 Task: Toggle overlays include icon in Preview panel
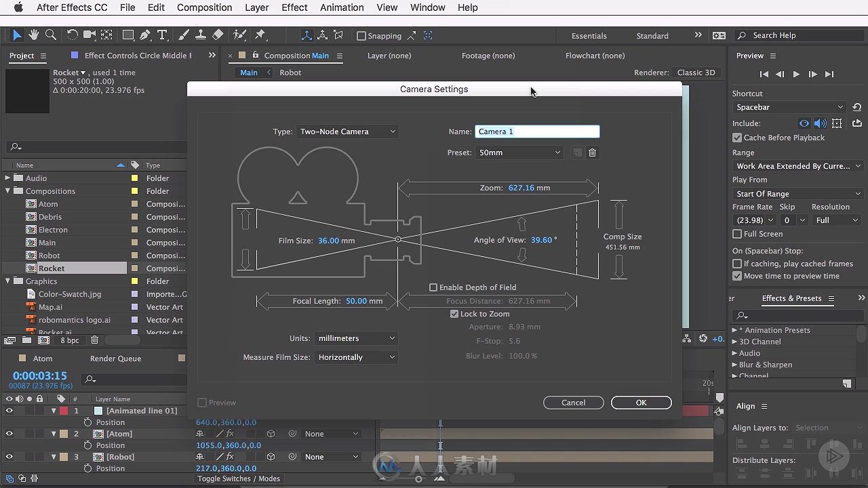[x=837, y=123]
